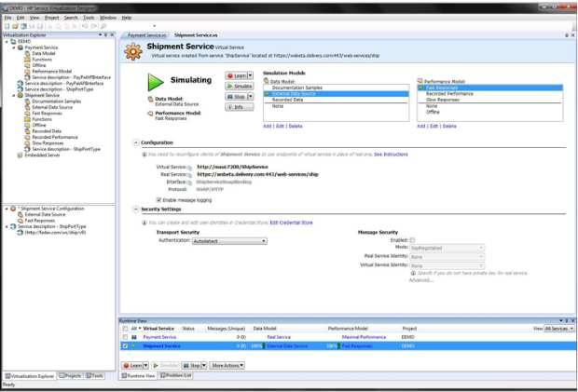Click the Simulate button in service panel
Image resolution: width=578 pixels, height=392 pixels.
(x=240, y=86)
